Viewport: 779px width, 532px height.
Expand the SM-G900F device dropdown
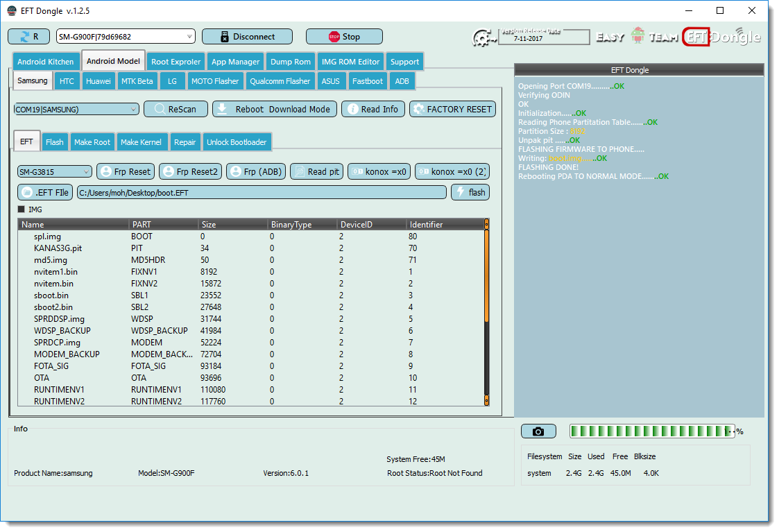point(126,37)
